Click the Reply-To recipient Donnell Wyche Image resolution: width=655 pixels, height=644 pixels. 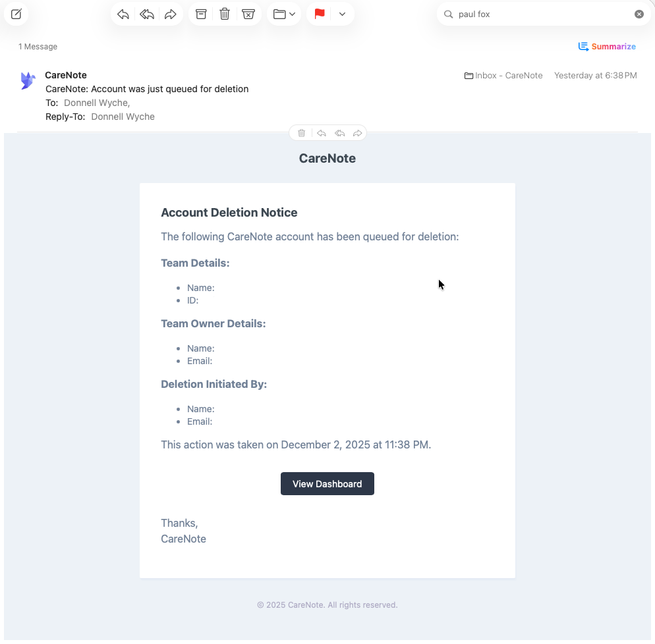123,117
